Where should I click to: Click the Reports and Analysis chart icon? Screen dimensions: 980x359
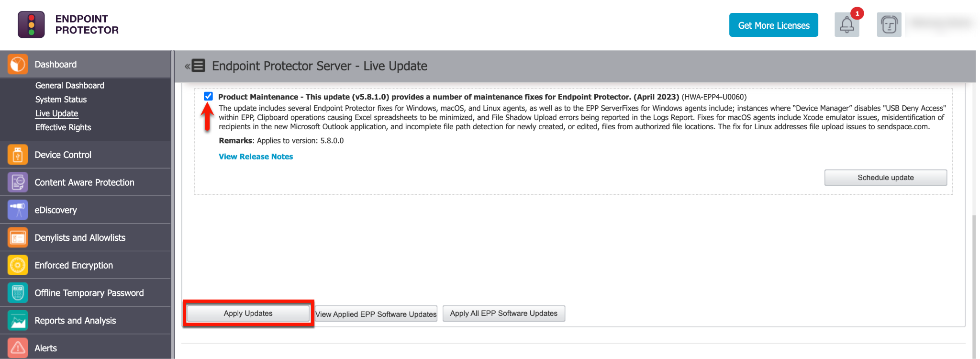(x=18, y=321)
